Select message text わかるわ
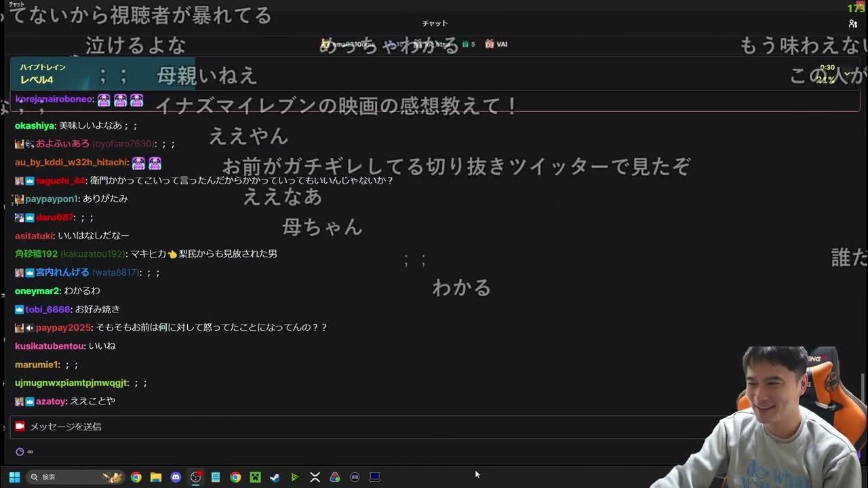The height and width of the screenshot is (488, 868). 82,291
